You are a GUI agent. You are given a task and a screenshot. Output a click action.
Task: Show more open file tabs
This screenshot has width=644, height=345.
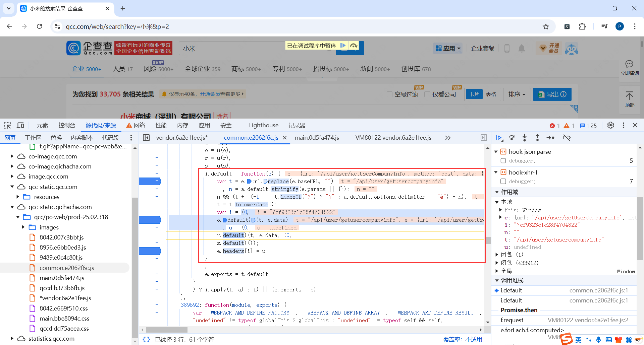(448, 138)
